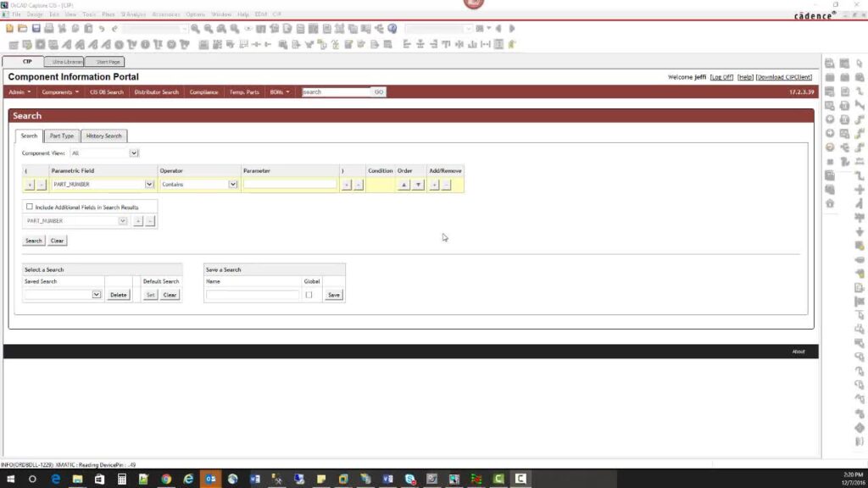Open the Windows Start menu
Screen dimensions: 868x488
(x=10, y=479)
